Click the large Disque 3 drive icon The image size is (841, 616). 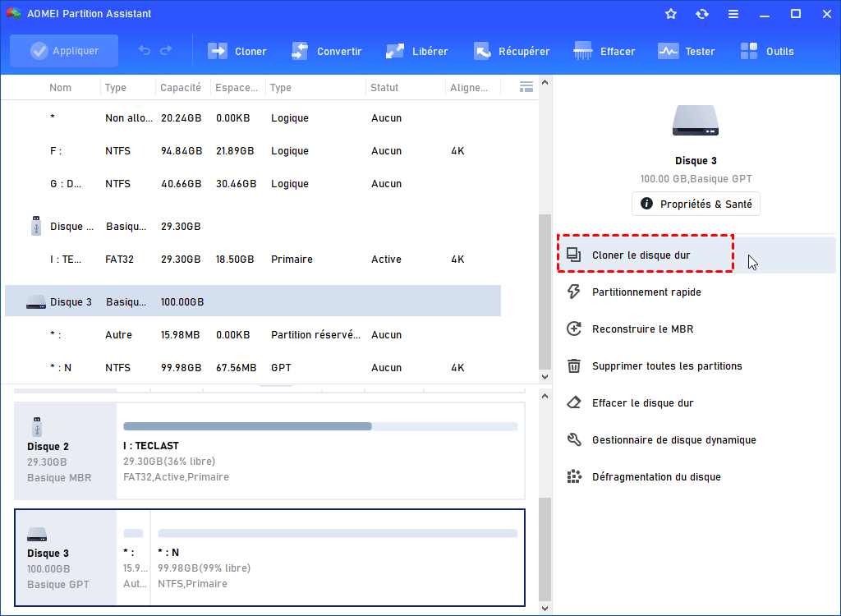(x=696, y=121)
